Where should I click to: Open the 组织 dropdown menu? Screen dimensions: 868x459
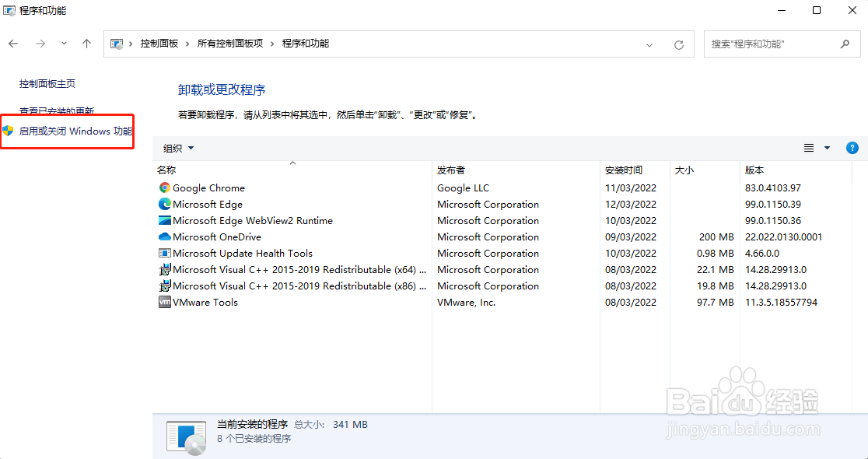(x=179, y=149)
